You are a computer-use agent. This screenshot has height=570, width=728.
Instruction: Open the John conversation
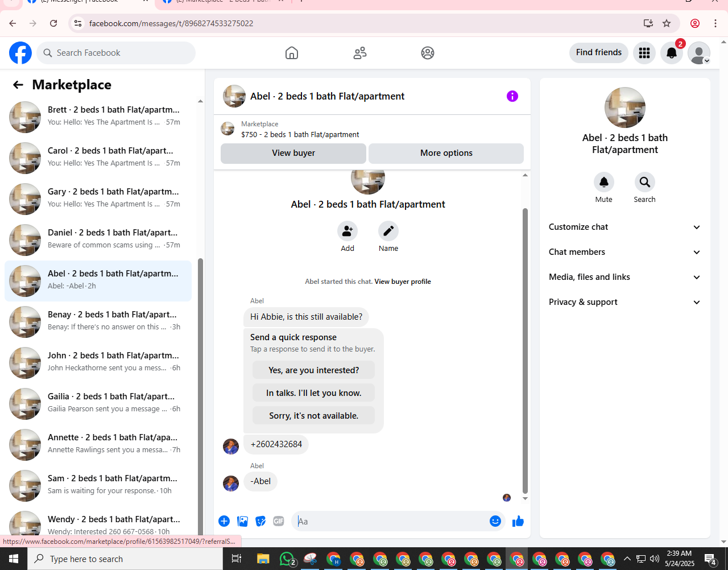click(x=98, y=363)
